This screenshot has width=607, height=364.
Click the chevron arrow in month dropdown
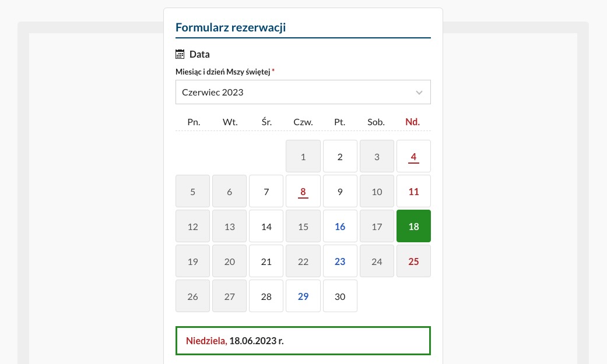pyautogui.click(x=419, y=92)
